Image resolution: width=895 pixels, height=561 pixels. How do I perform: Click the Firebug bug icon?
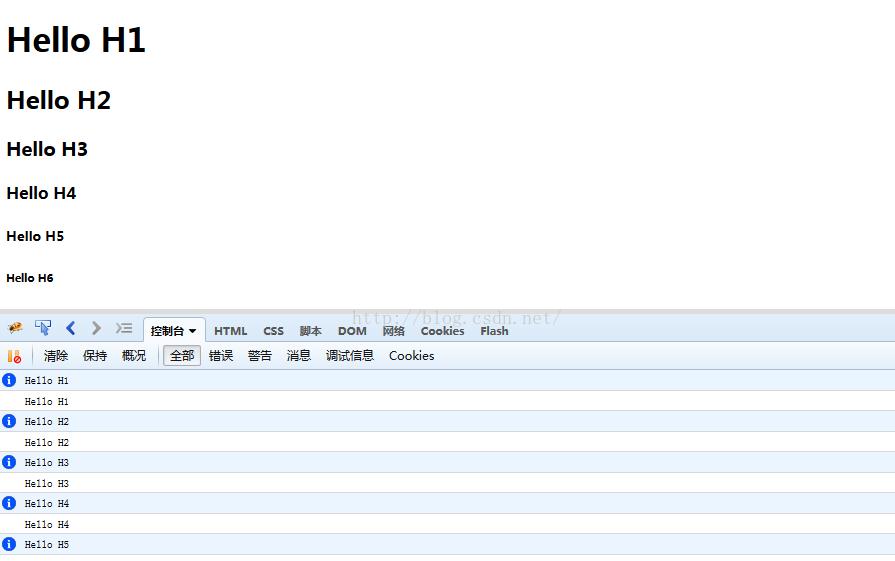click(x=15, y=328)
